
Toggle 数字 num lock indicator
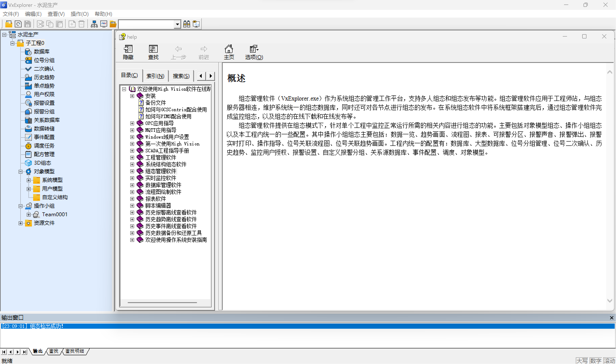click(x=596, y=361)
